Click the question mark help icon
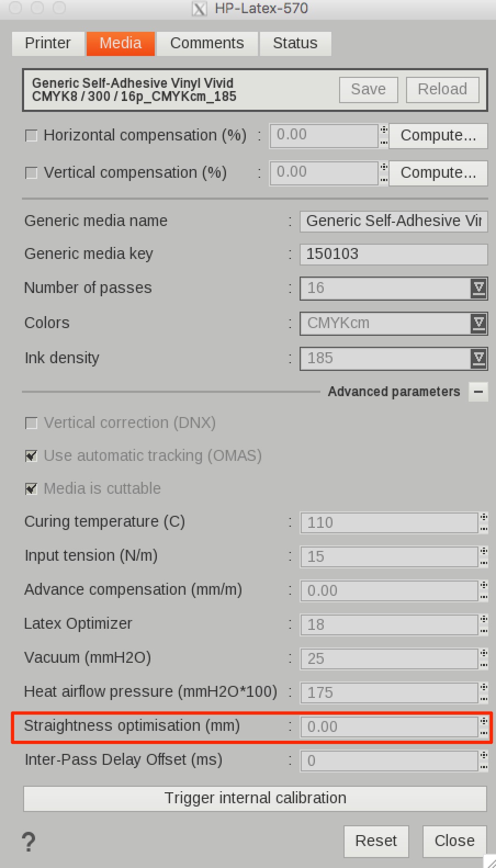Screen dimensions: 496x868 (x=29, y=841)
